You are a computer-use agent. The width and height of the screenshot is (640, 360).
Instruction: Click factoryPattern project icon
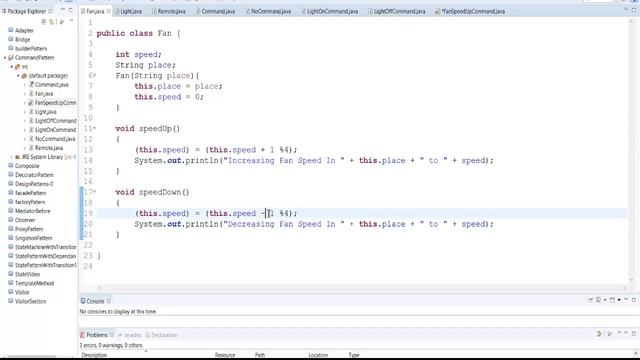click(x=11, y=202)
